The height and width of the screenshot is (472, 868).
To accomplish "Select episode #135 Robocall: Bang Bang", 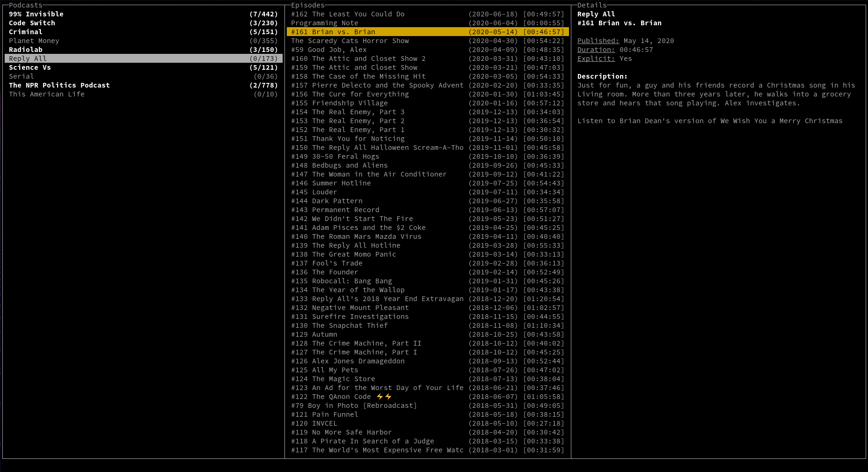I will click(x=428, y=281).
